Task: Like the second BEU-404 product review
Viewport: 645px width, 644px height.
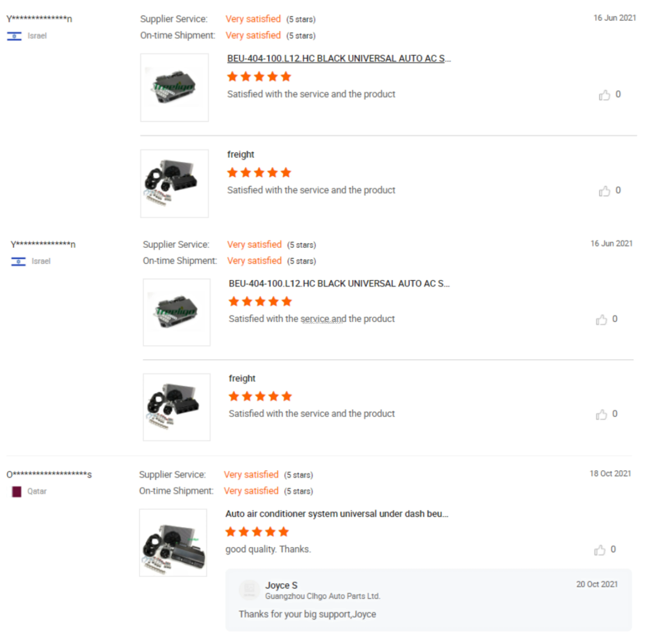Action: point(601,320)
